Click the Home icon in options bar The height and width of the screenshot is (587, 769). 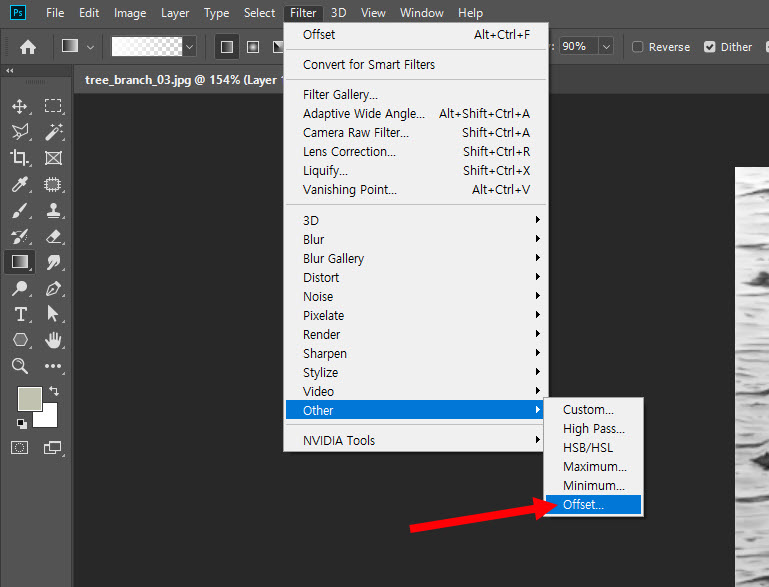point(28,47)
